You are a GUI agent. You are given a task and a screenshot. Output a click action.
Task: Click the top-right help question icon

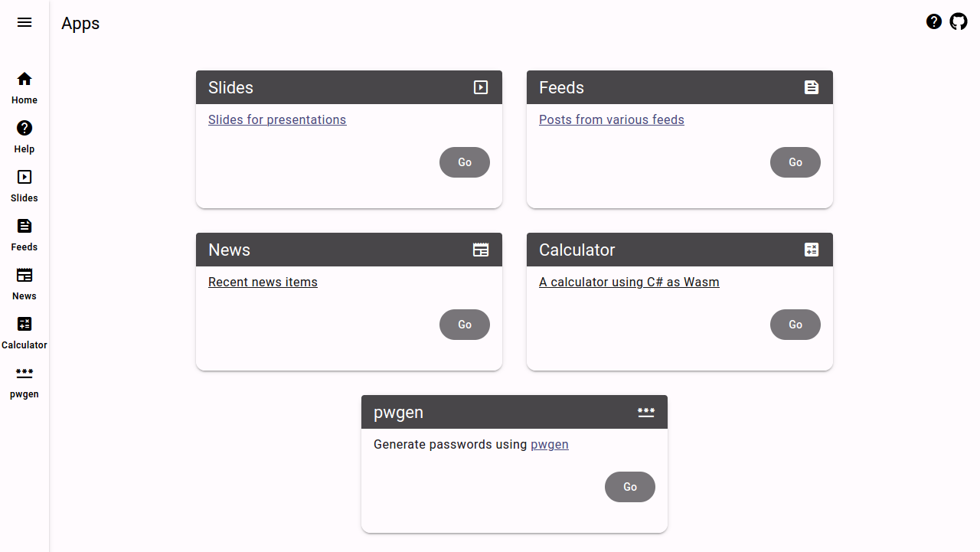pyautogui.click(x=934, y=21)
